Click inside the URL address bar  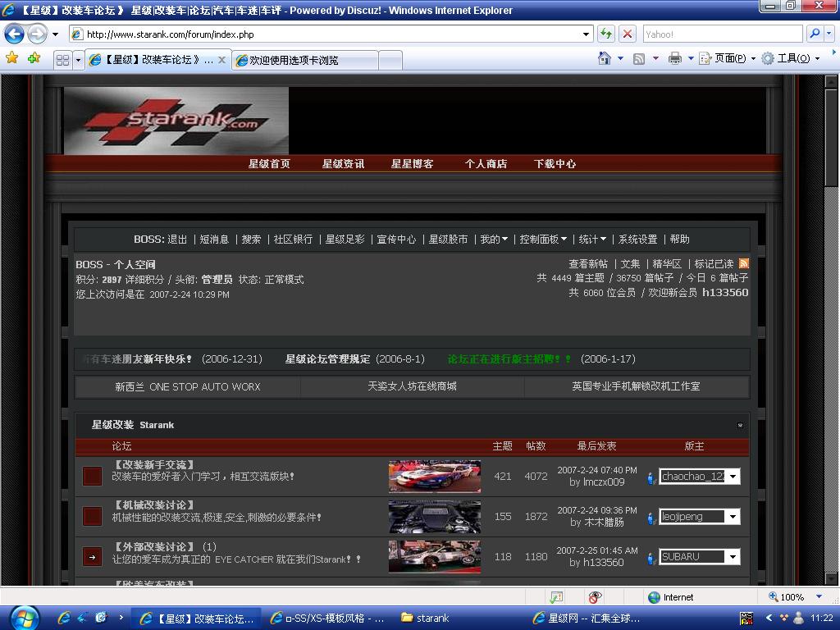[x=332, y=34]
